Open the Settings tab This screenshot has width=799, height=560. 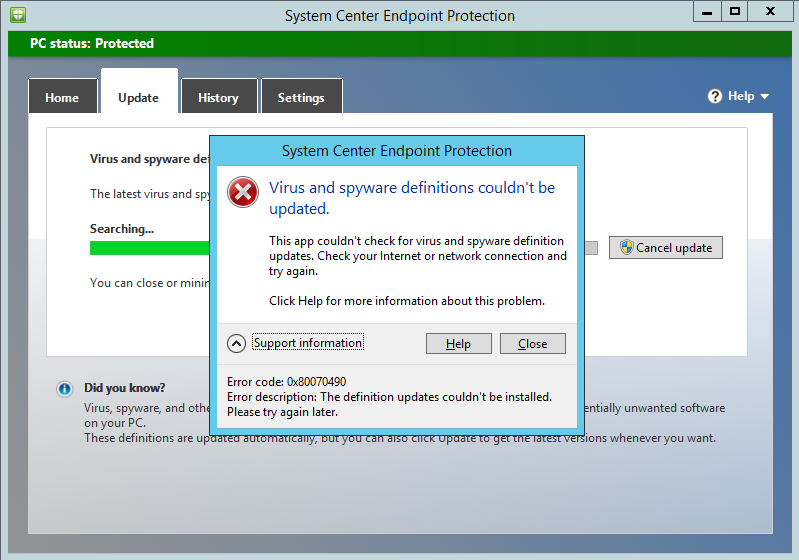tap(302, 96)
